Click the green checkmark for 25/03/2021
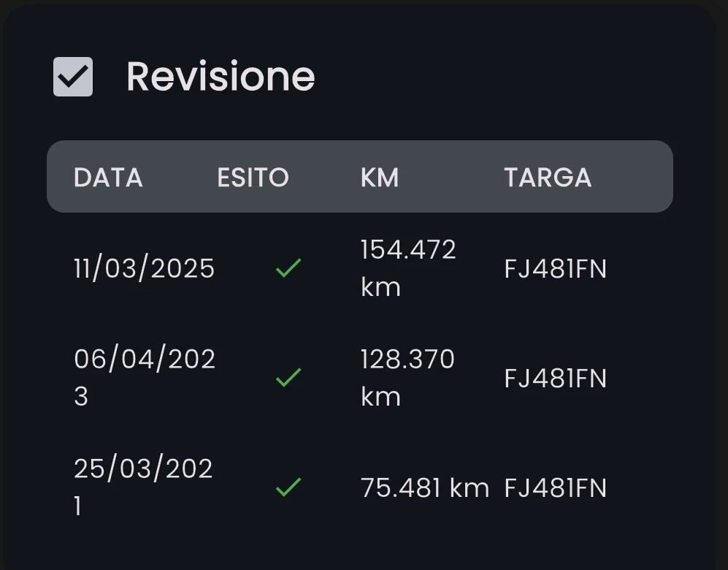The height and width of the screenshot is (570, 728). point(288,487)
